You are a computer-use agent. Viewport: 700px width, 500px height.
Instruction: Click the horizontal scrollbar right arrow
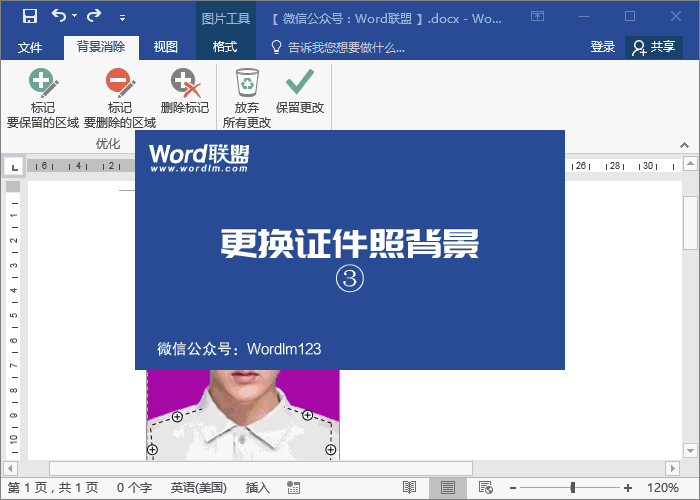coord(672,469)
